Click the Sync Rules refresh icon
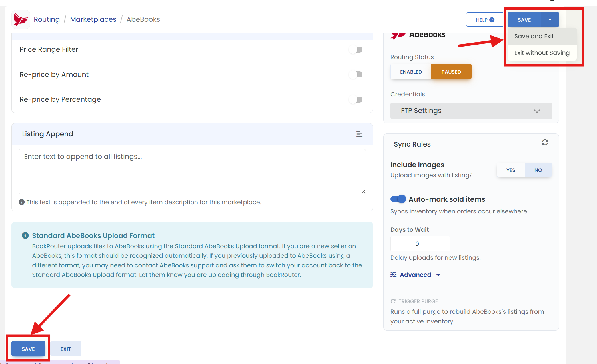 545,143
